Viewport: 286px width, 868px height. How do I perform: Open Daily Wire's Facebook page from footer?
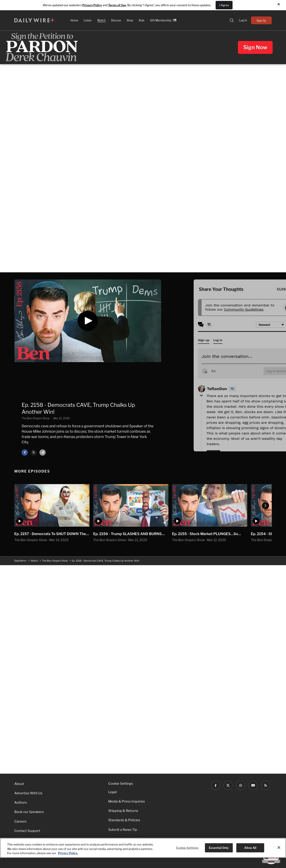pos(216,785)
